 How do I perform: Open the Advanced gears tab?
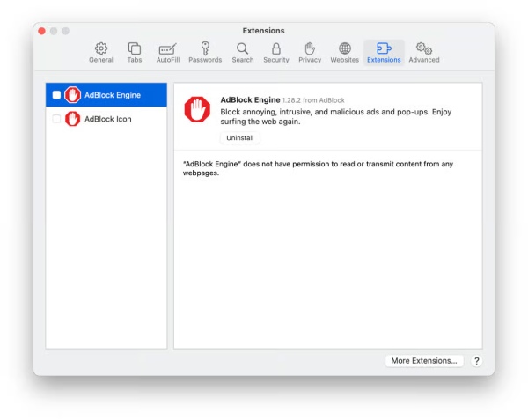tap(424, 53)
